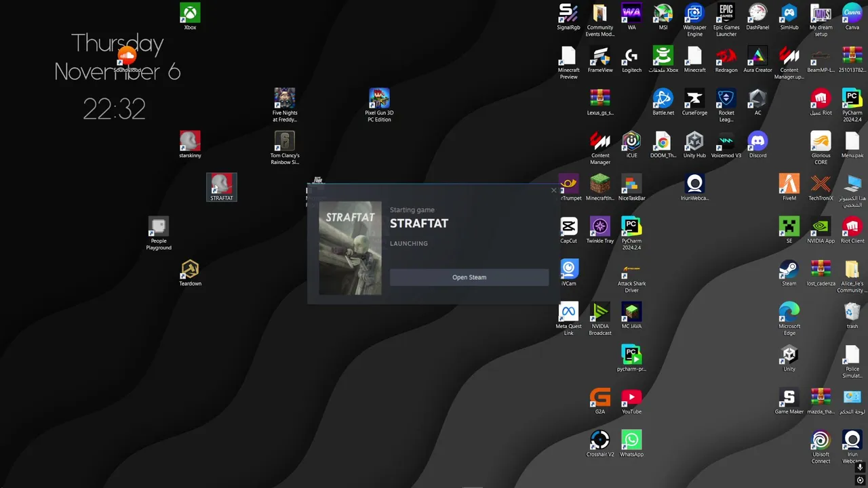Image resolution: width=868 pixels, height=488 pixels.
Task: Launch Canva from the desktop
Action: click(x=852, y=16)
